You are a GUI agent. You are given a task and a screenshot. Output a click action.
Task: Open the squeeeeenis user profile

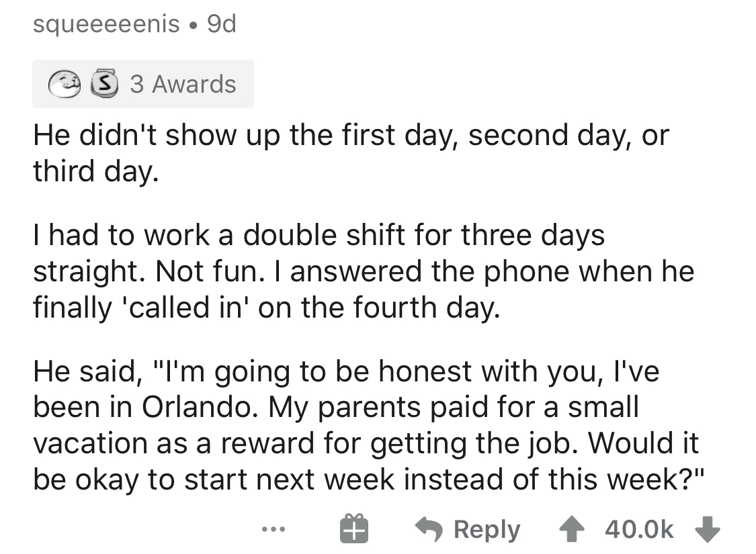point(106,25)
